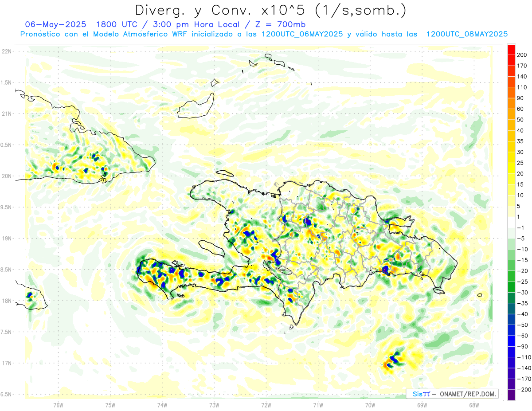The image size is (532, 411).
Task: Click the '-170' color scale value
Action: (524, 379)
